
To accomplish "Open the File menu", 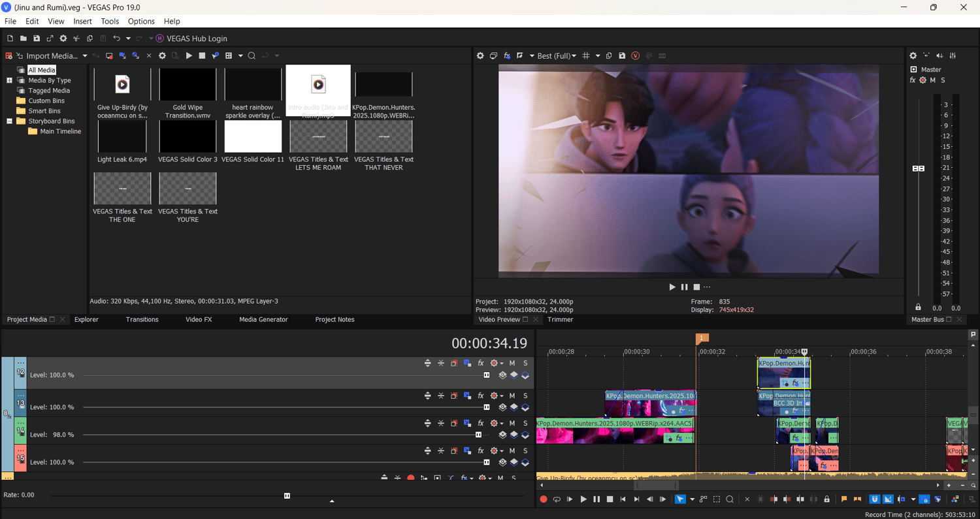I will point(10,22).
